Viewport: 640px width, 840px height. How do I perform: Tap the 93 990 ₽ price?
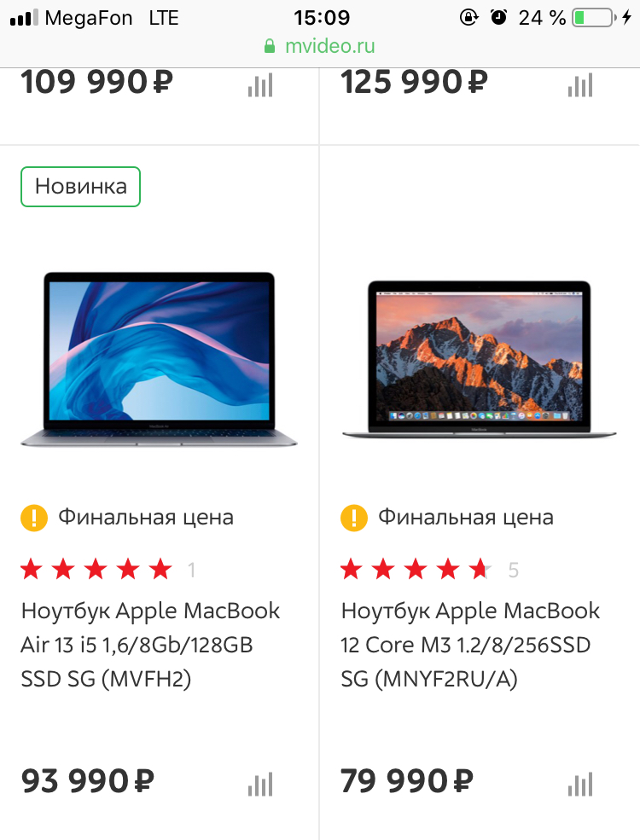[87, 781]
